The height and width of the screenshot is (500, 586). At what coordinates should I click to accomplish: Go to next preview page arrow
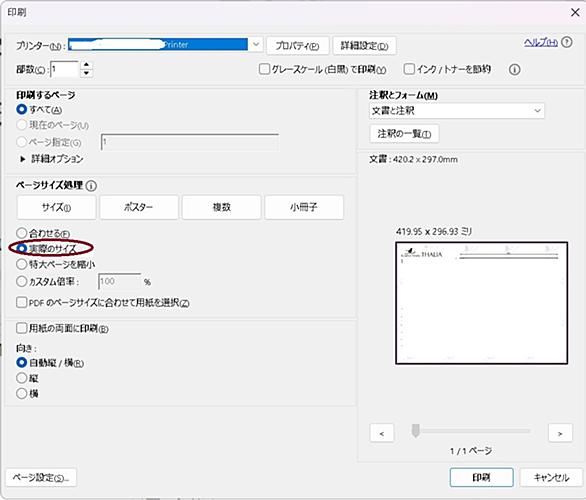tap(560, 433)
